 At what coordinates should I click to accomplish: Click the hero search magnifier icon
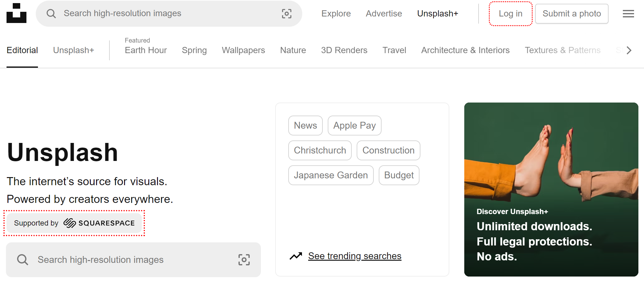pyautogui.click(x=23, y=260)
